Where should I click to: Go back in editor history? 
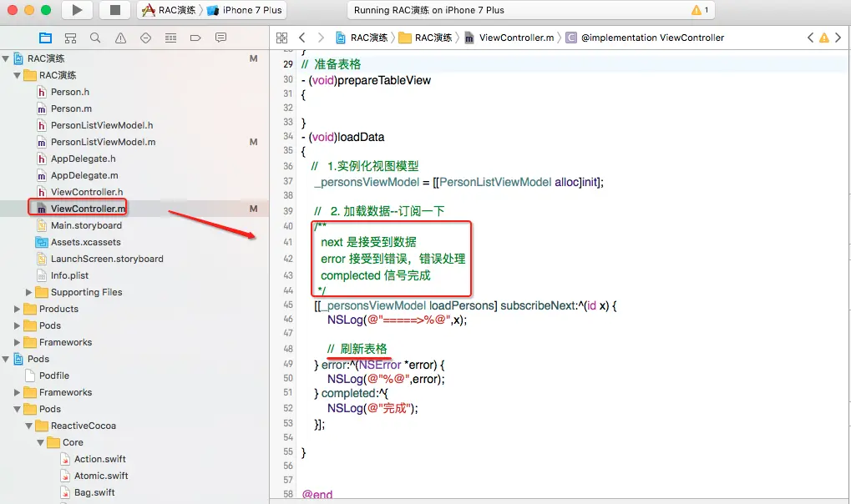pos(302,38)
